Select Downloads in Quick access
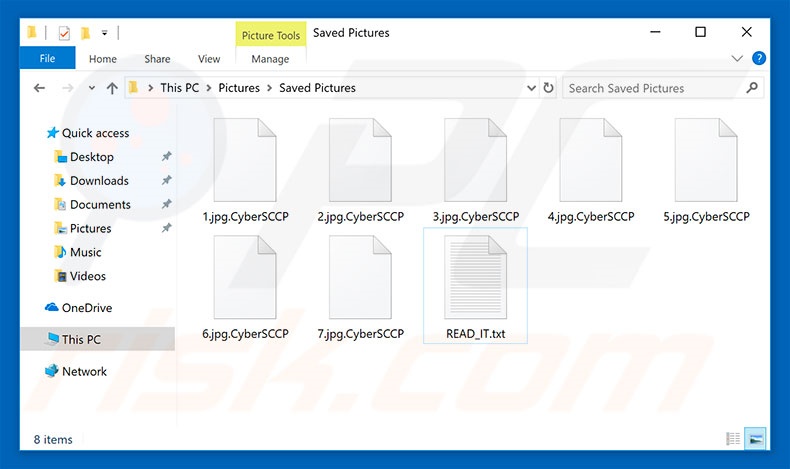This screenshot has height=469, width=790. coord(99,181)
